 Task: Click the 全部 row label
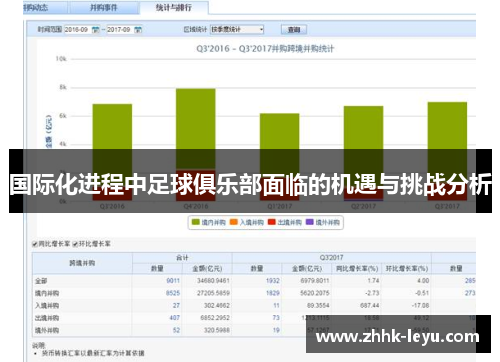[x=41, y=281]
